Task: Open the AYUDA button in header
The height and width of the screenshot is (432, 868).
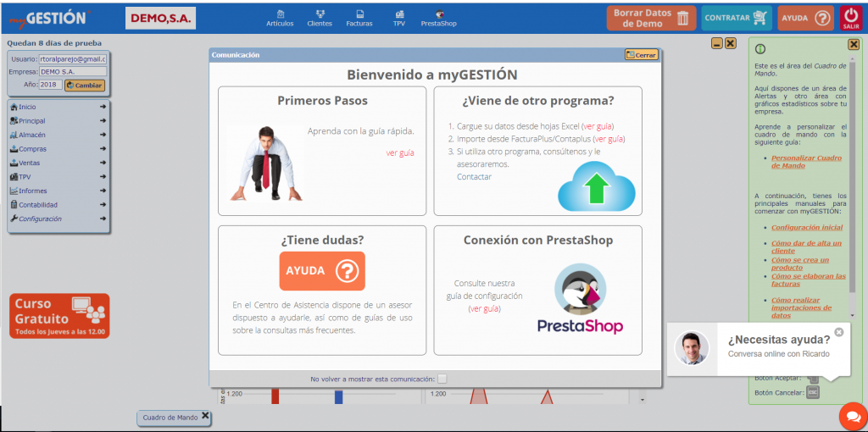Action: pyautogui.click(x=805, y=18)
